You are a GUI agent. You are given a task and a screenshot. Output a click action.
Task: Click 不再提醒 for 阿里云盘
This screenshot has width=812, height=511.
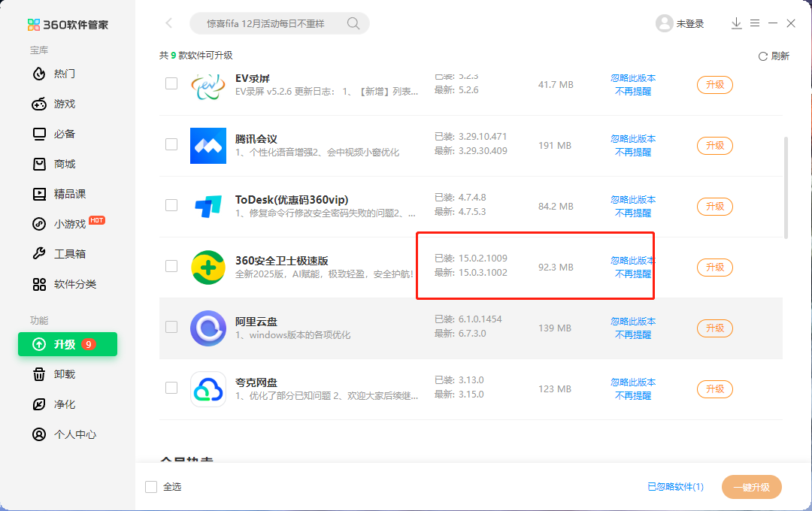click(x=633, y=334)
